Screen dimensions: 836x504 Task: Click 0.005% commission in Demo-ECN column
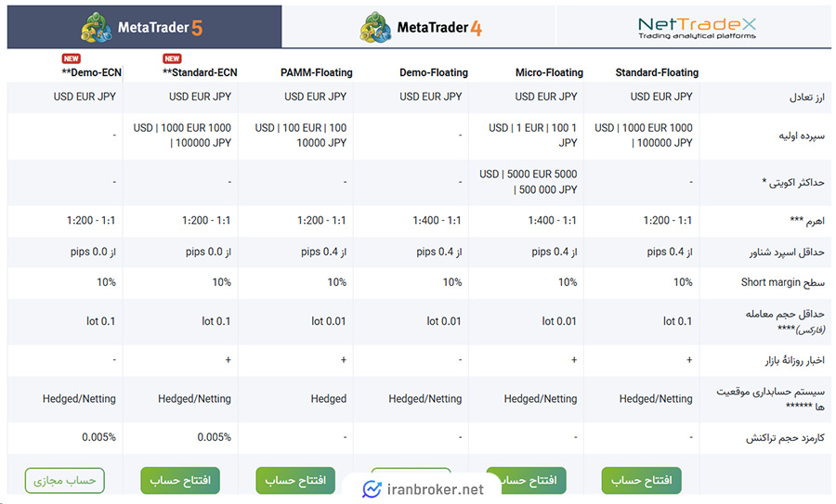tap(98, 437)
